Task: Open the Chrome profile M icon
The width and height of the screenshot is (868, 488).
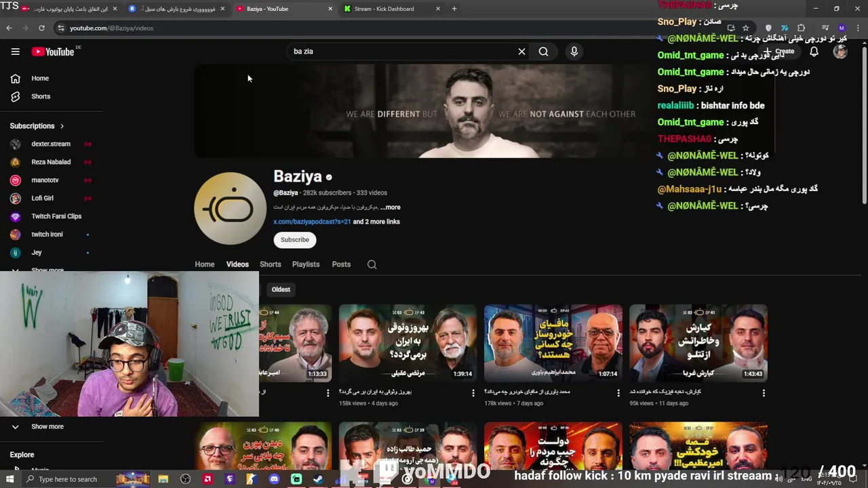Action: [x=842, y=28]
